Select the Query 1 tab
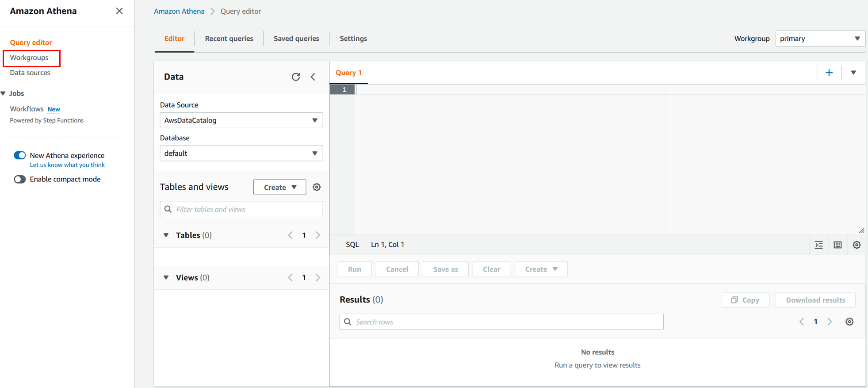The width and height of the screenshot is (868, 388). tap(348, 73)
